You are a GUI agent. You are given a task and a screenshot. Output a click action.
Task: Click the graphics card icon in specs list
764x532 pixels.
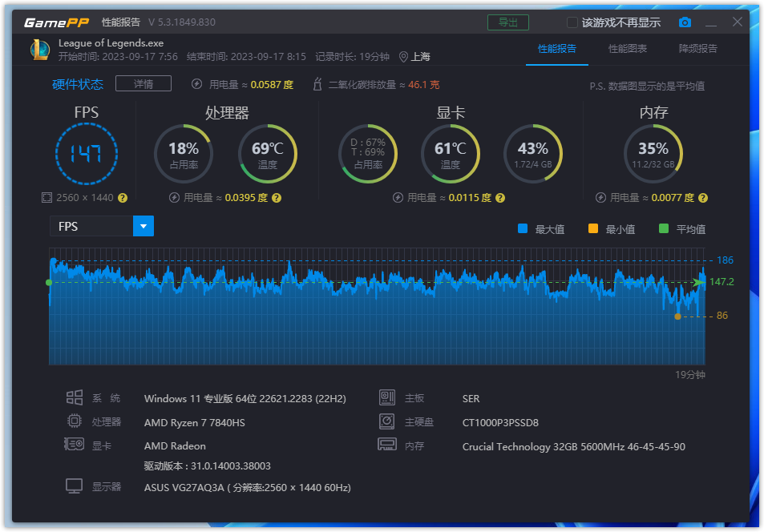click(74, 445)
